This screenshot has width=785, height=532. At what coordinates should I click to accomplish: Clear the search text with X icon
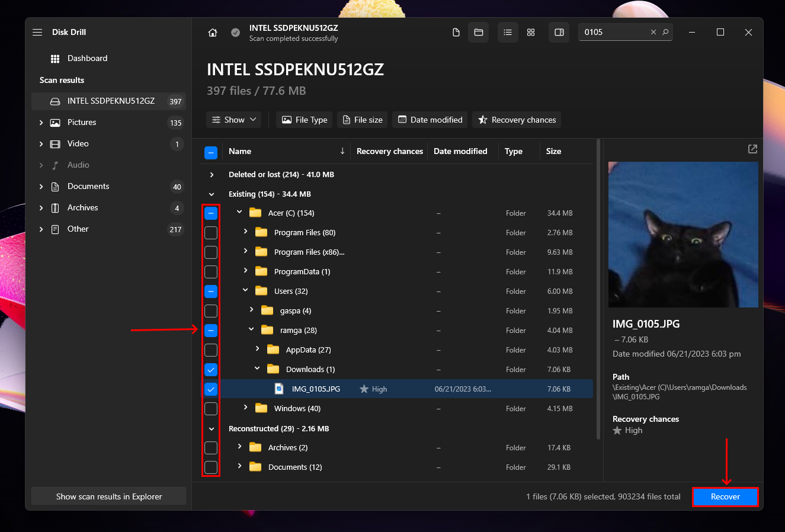(653, 33)
